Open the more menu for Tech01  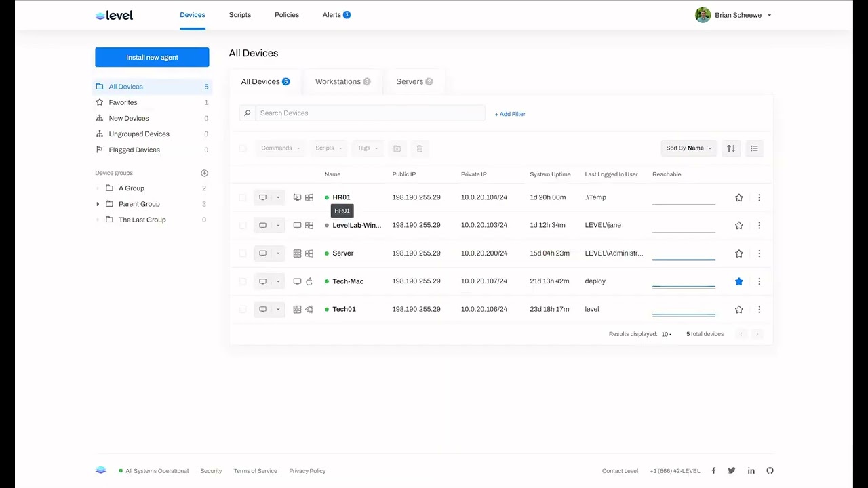[x=759, y=309]
